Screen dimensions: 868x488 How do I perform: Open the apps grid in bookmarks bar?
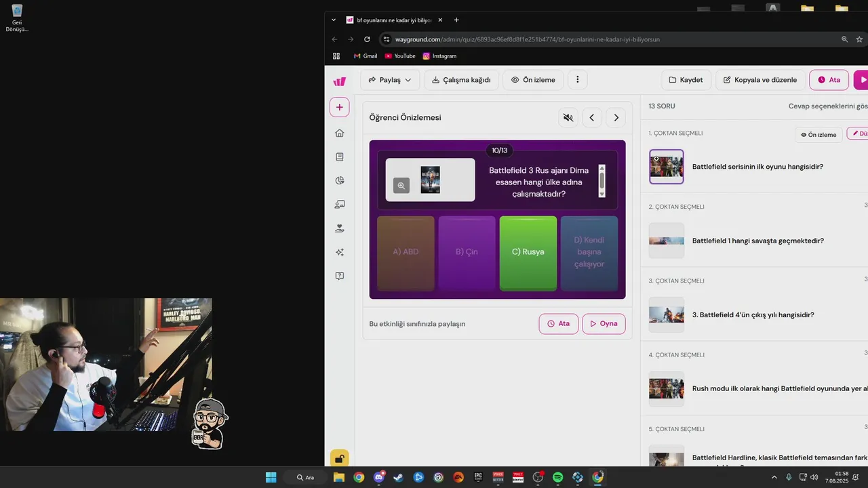tap(336, 56)
